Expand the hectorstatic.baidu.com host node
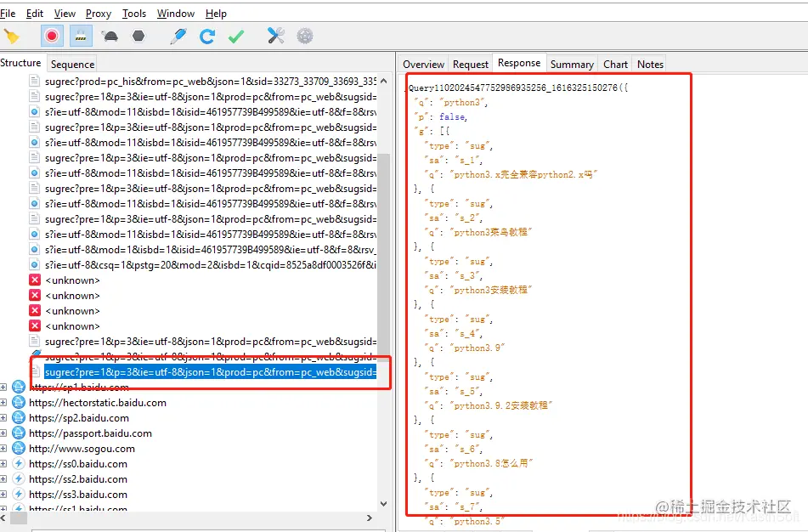Screen dimensions: 808x532 click(3, 403)
